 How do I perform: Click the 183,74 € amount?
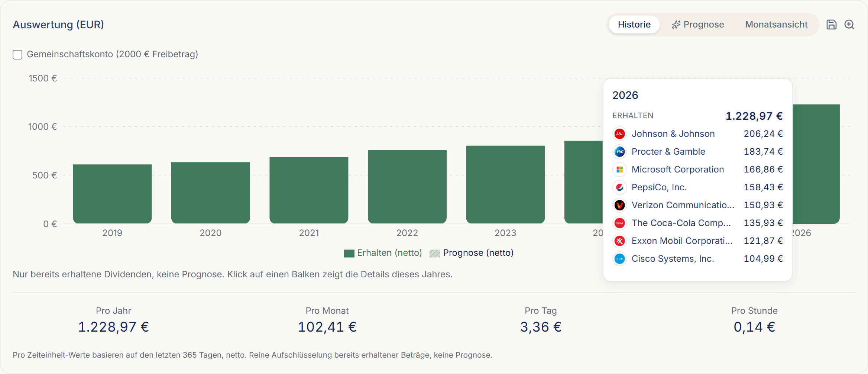click(763, 152)
